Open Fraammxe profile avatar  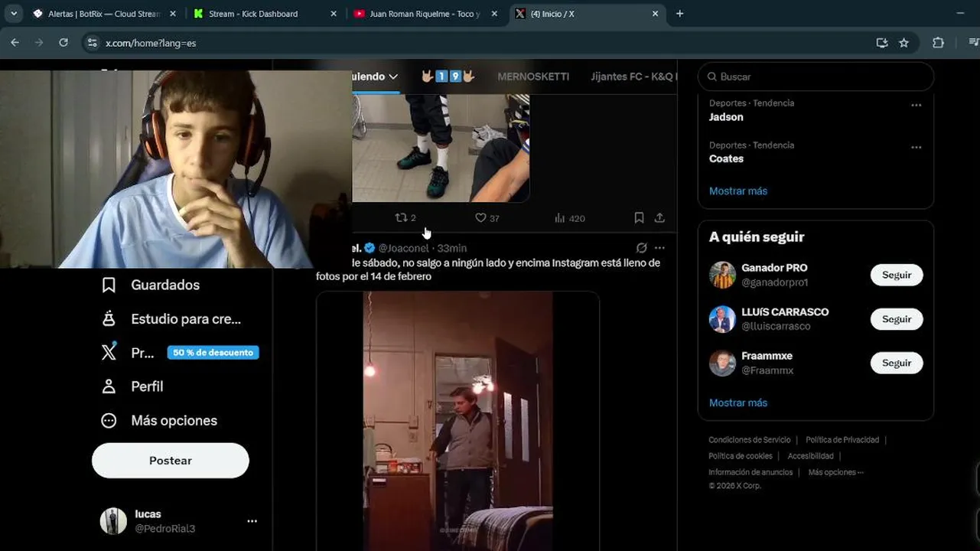pos(722,363)
